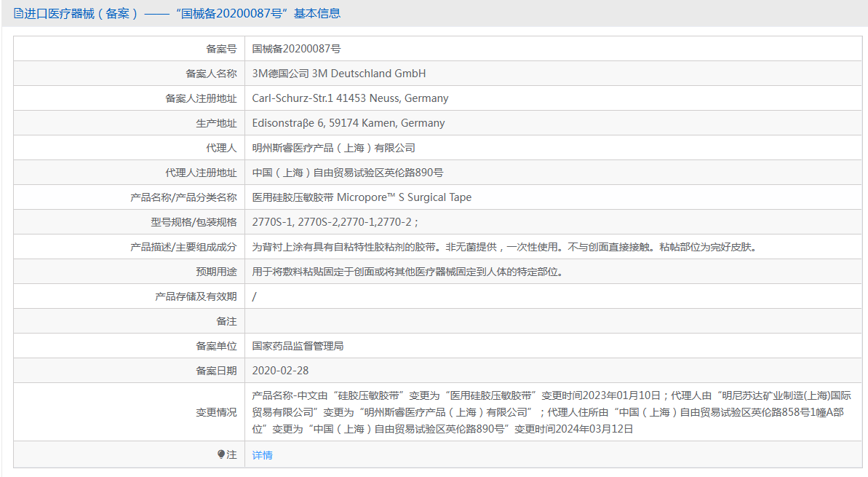Select 3M Deutschland GmbH registrant name
Image resolution: width=868 pixels, height=477 pixels.
(339, 73)
